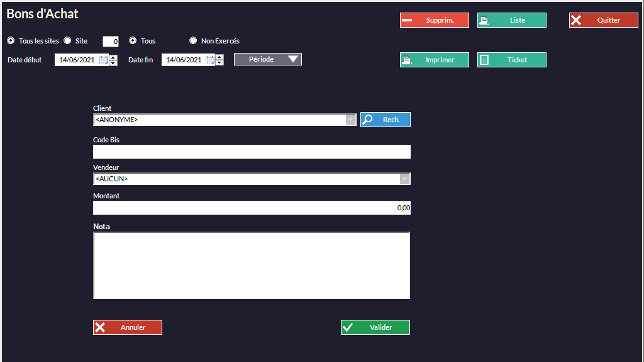Open the Client dropdown list
Image resolution: width=644 pixels, height=362 pixels.
[350, 120]
